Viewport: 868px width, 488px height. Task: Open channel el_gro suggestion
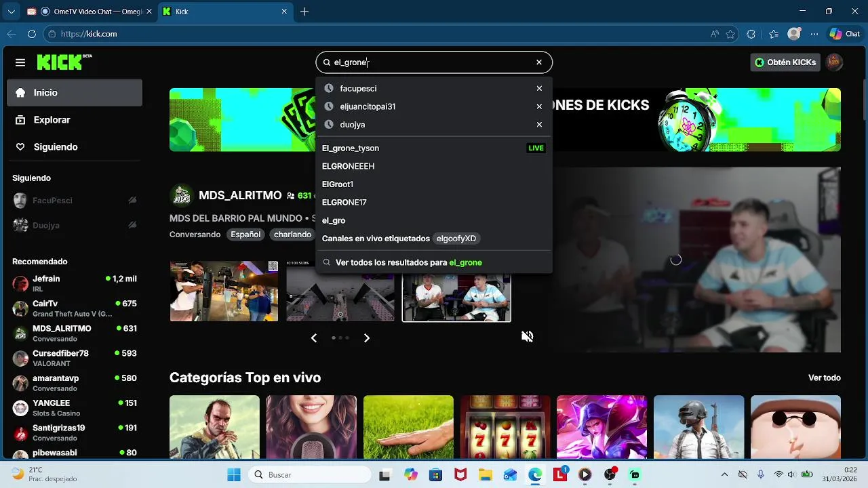point(434,220)
